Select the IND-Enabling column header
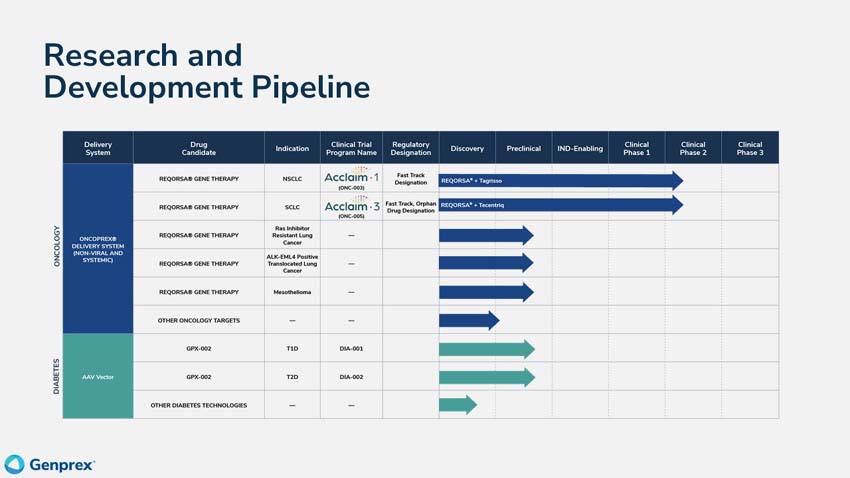Image resolution: width=850 pixels, height=478 pixels. [x=580, y=148]
